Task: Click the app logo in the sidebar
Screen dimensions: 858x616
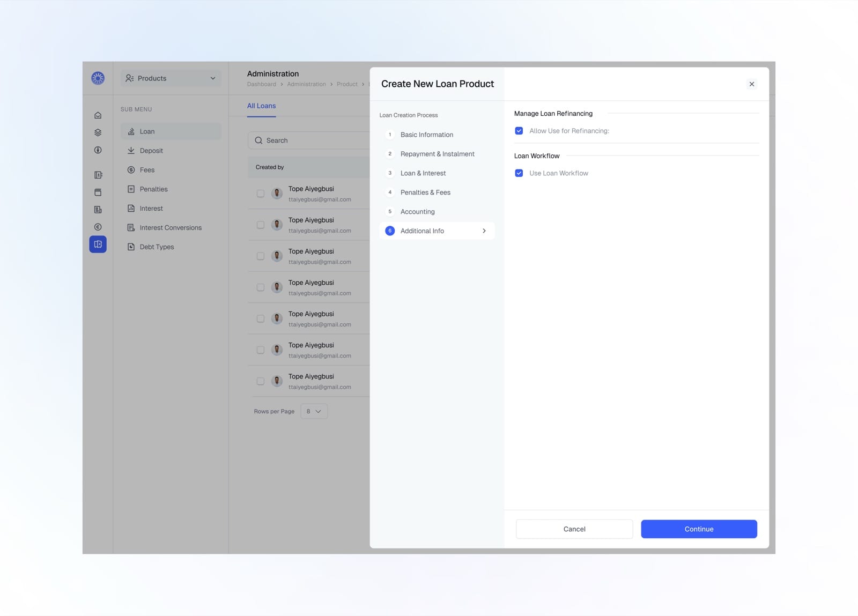Action: click(x=98, y=78)
